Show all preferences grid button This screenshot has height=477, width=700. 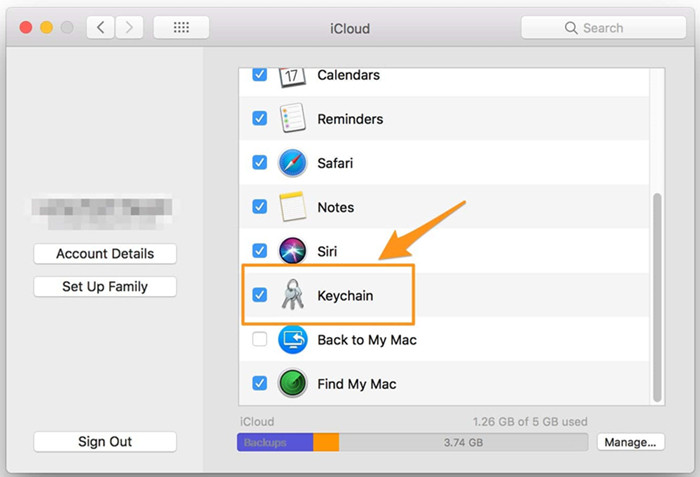point(181,27)
